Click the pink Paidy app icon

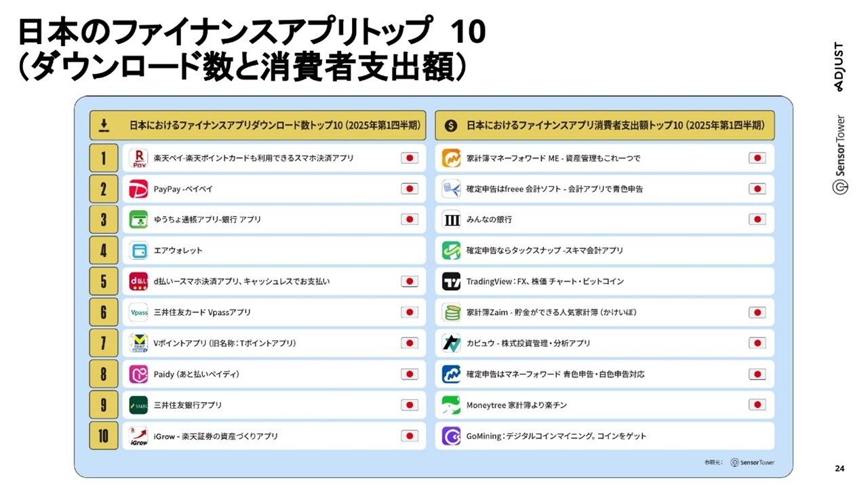tap(138, 374)
